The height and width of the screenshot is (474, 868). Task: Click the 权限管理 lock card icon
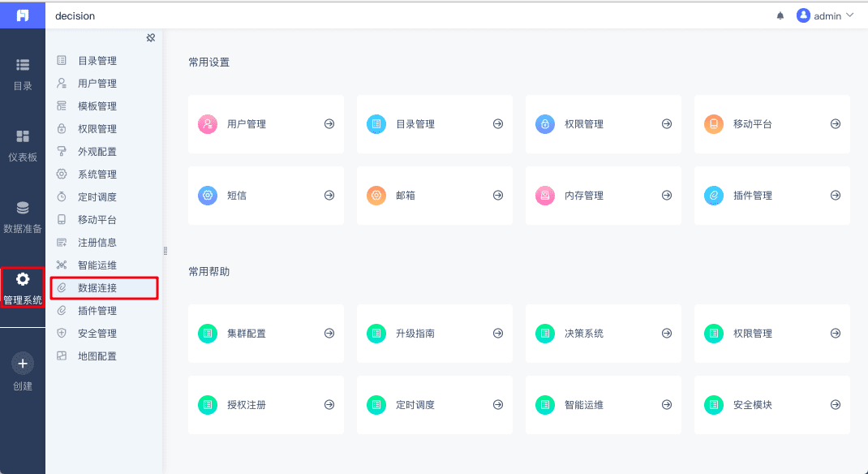[x=545, y=124]
